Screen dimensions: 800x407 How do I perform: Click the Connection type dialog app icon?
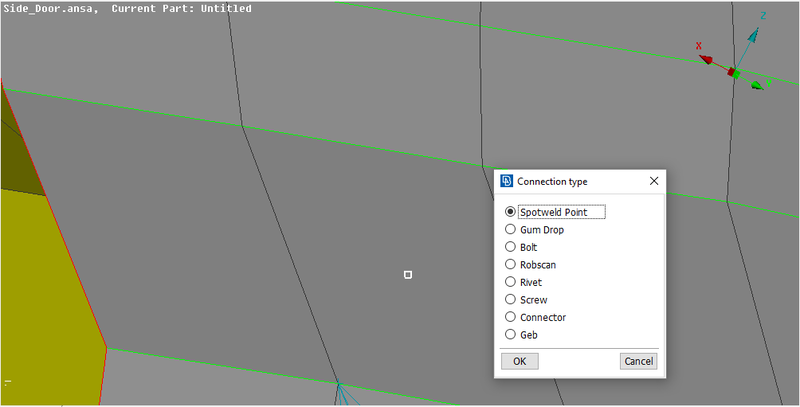pyautogui.click(x=506, y=181)
